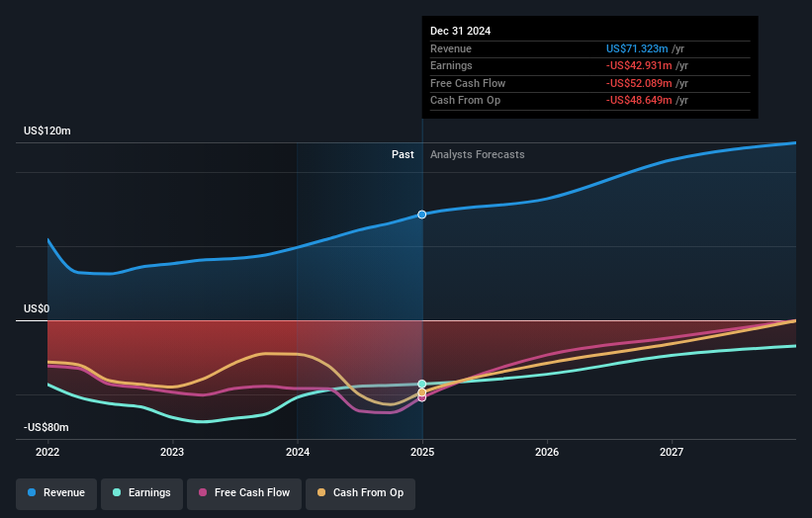Click the 2026 x-axis label
Image resolution: width=812 pixels, height=518 pixels.
pos(547,452)
